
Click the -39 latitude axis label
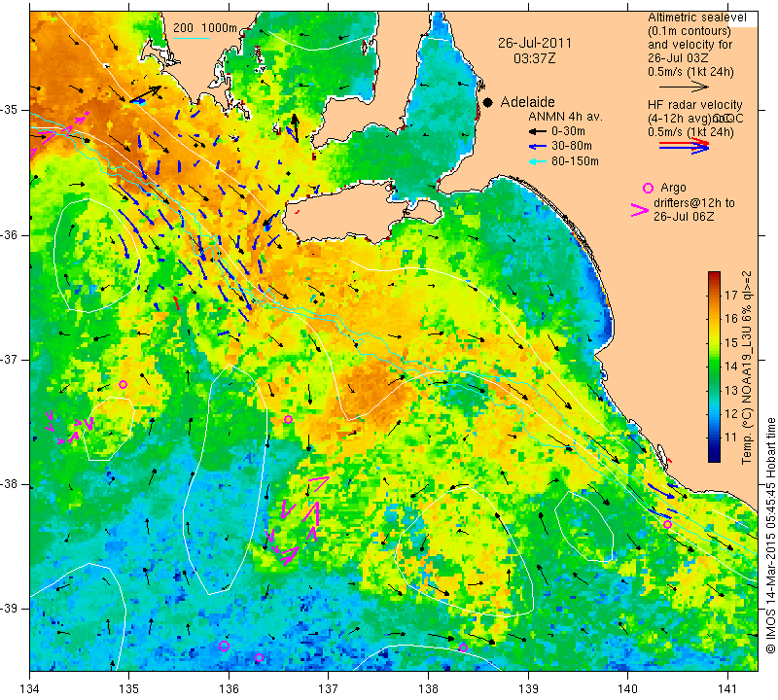coord(9,609)
